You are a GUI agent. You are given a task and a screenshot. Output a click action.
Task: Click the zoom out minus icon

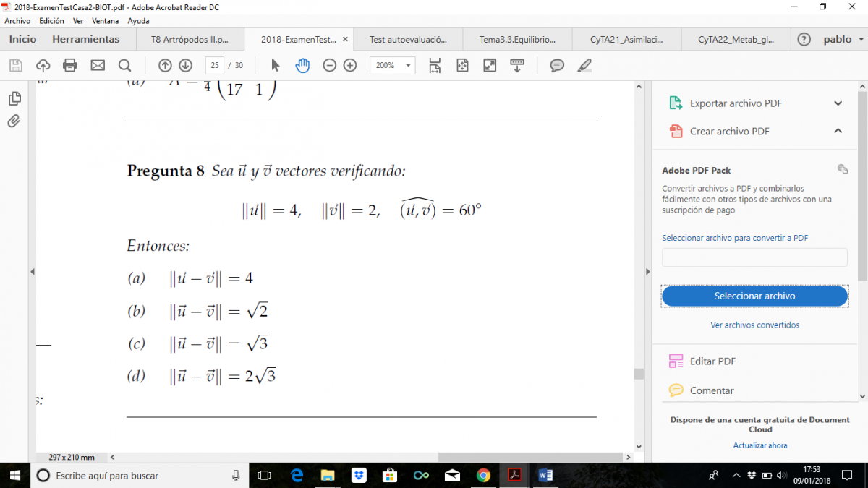329,66
